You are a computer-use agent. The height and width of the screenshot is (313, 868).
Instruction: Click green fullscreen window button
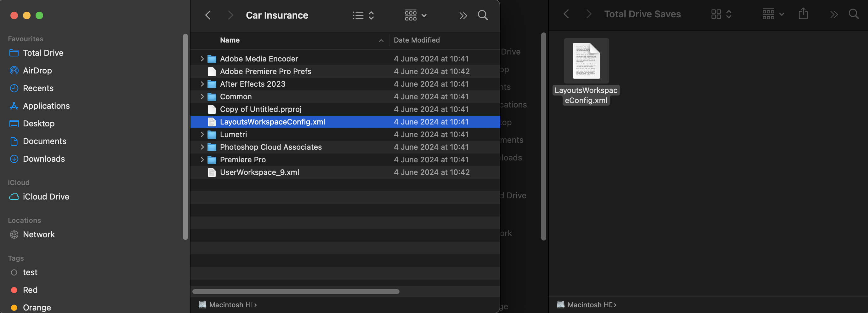(39, 15)
